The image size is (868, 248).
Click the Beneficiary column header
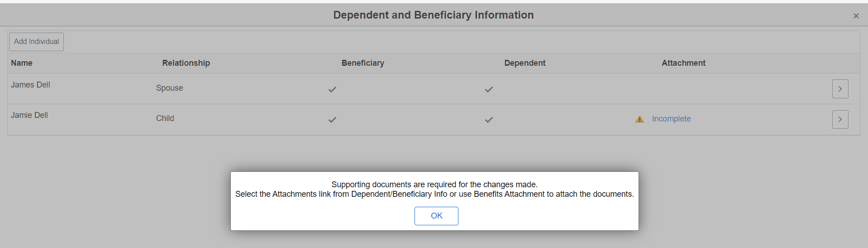coord(362,63)
